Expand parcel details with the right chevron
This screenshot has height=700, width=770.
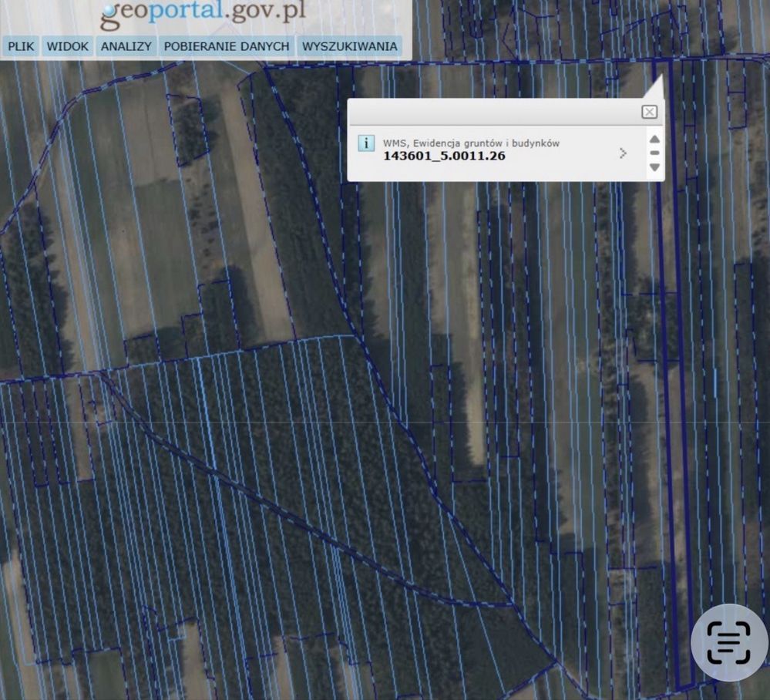(624, 153)
